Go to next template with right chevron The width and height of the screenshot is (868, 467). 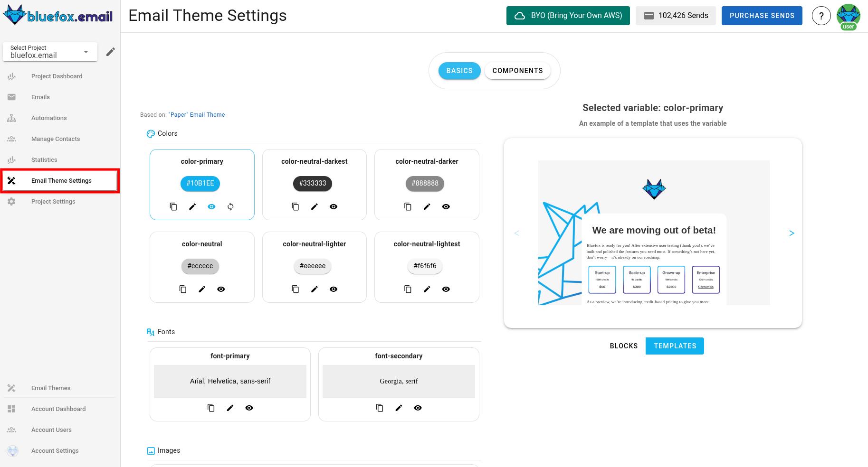click(791, 233)
